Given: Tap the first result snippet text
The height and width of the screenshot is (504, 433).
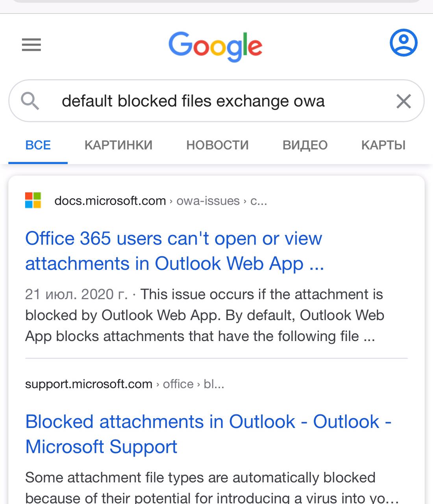Looking at the screenshot, I should click(204, 315).
